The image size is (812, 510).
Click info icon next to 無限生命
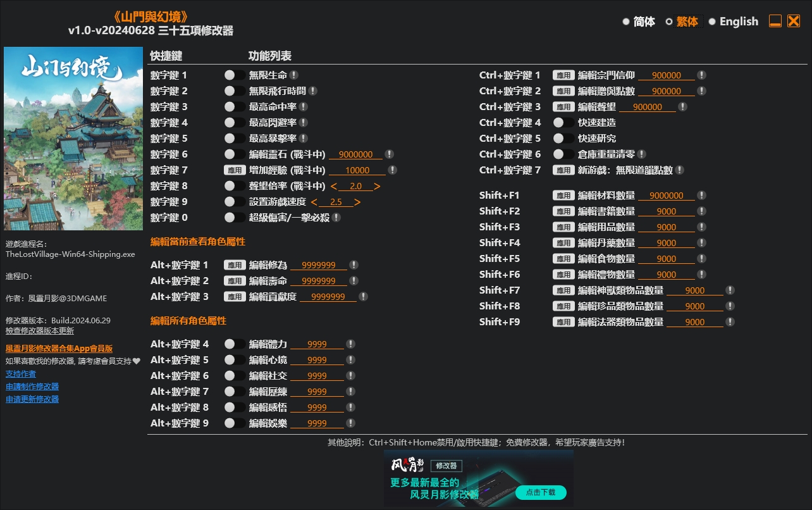[294, 75]
